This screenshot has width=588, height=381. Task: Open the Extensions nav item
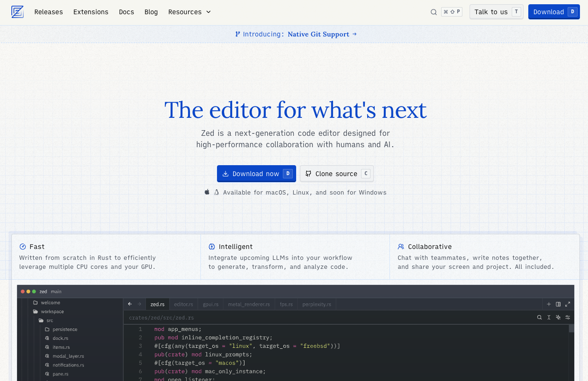click(91, 12)
